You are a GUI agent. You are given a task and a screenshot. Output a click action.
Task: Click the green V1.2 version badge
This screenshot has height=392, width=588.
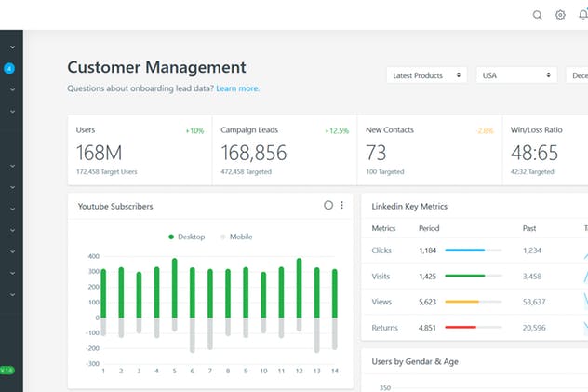click(7, 370)
